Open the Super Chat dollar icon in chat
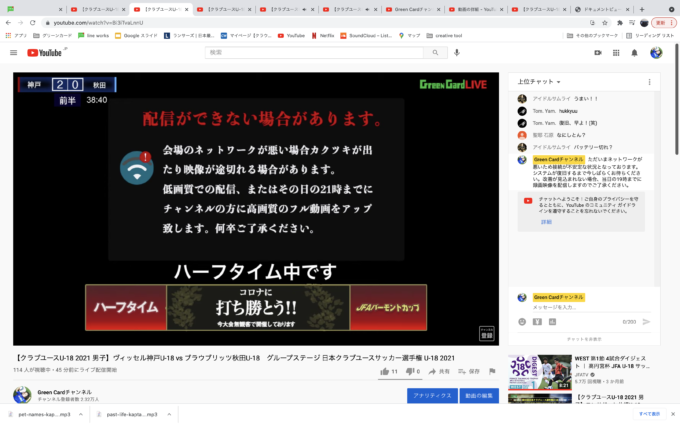Viewport: 680px width, 425px height. 537,322
